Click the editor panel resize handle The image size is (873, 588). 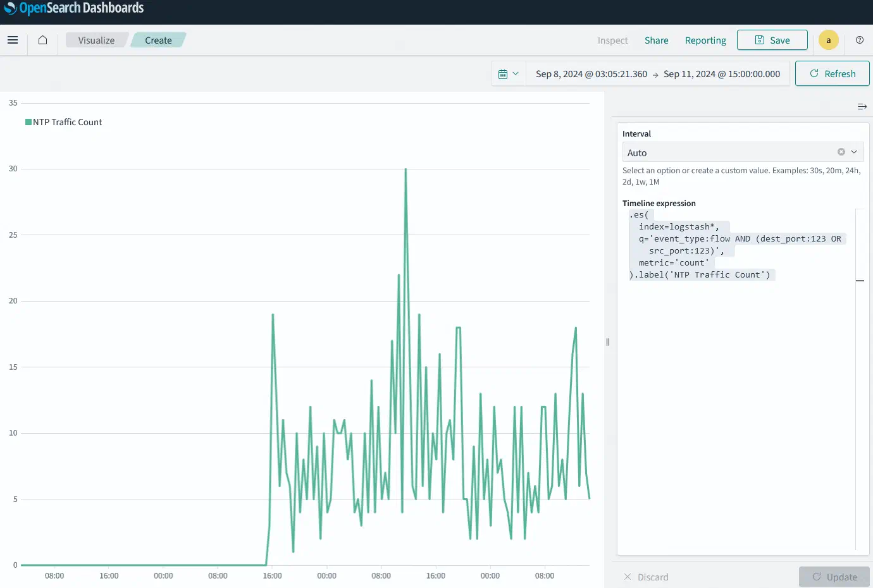pyautogui.click(x=608, y=342)
